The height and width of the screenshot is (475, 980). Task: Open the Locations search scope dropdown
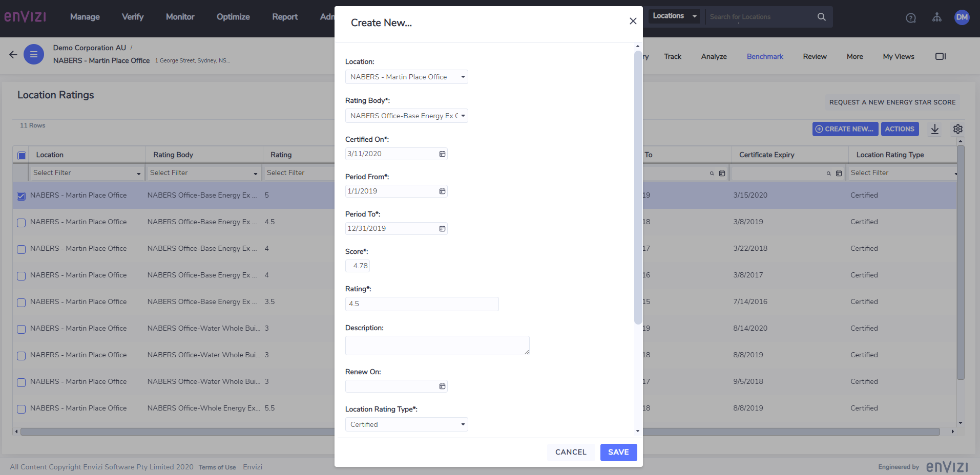click(x=675, y=16)
